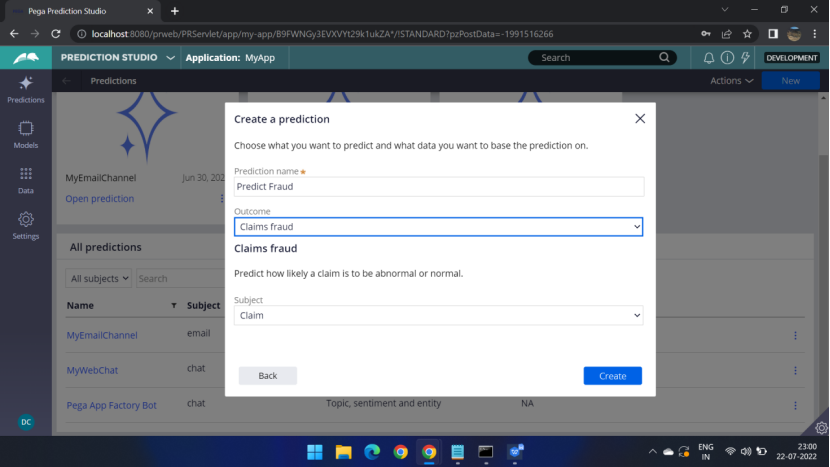Screen dimensions: 830x467
Task: Open the MyWebChat row options menu
Action: (795, 371)
